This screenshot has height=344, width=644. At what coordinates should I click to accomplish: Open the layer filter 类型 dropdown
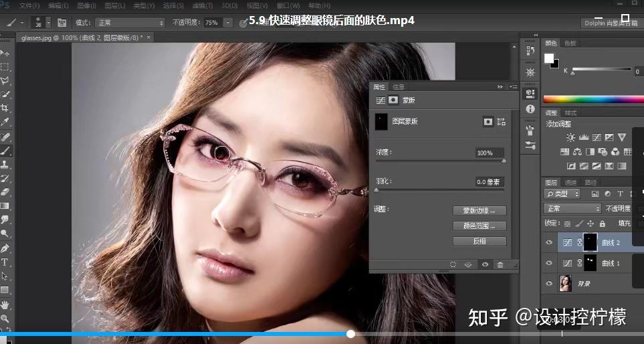(x=562, y=194)
